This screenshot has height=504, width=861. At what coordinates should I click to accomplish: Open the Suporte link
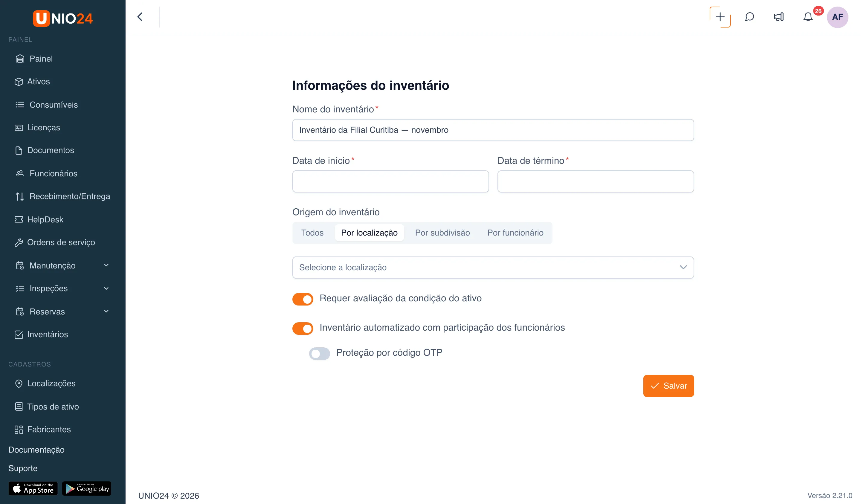coord(23,468)
